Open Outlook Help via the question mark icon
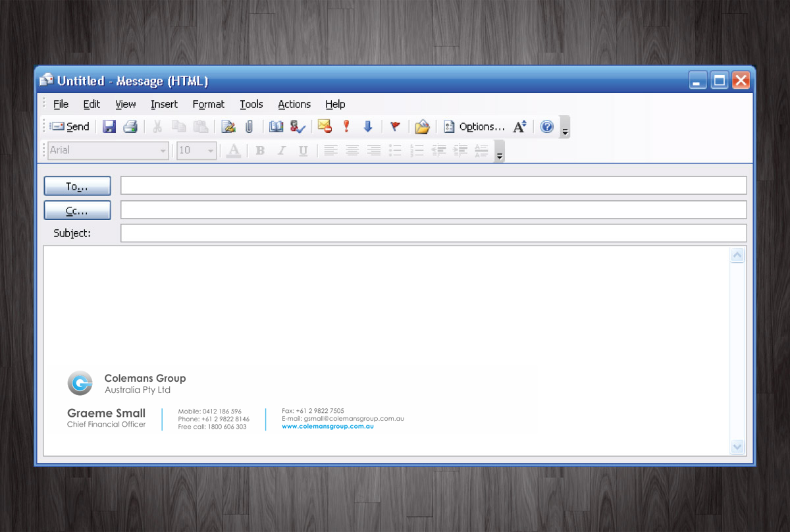This screenshot has height=532, width=790. coord(547,126)
